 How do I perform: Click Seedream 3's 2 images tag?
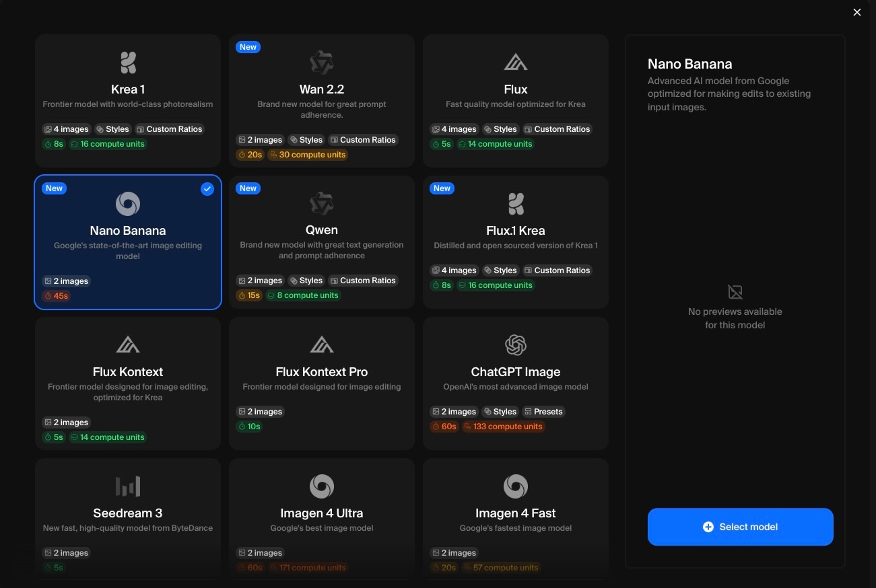(x=66, y=553)
